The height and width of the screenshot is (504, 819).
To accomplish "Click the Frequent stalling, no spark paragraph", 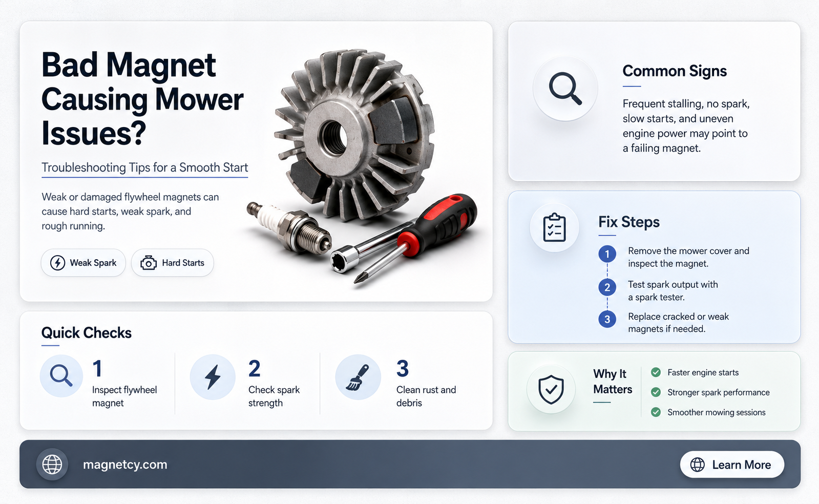I will tap(686, 126).
